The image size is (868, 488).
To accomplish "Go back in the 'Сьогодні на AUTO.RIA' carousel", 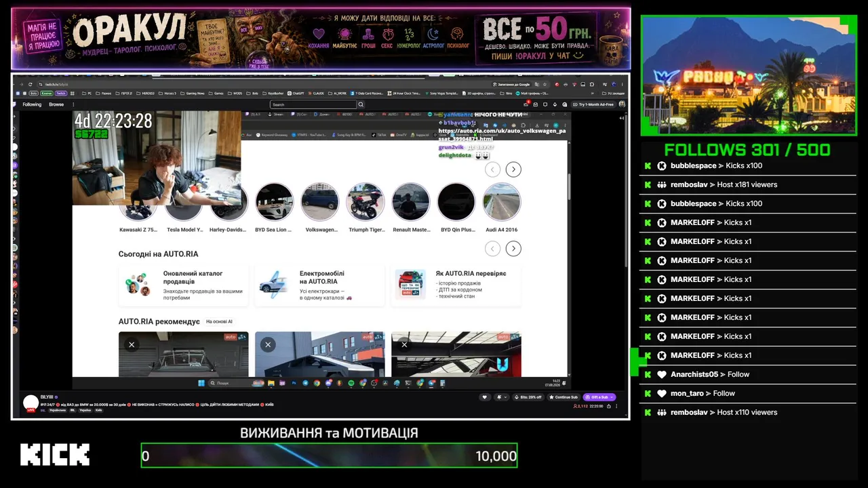I will tap(492, 249).
